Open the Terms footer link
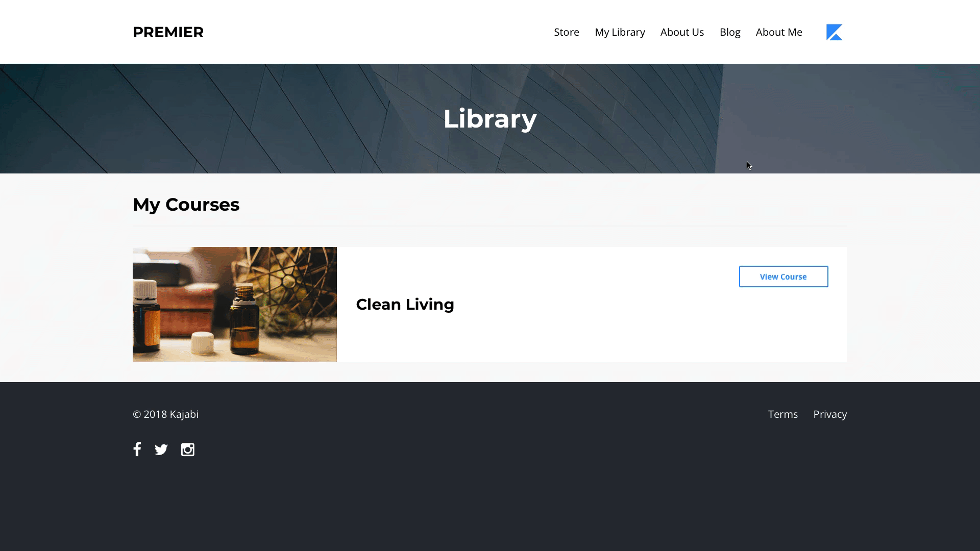This screenshot has height=551, width=980. (782, 414)
